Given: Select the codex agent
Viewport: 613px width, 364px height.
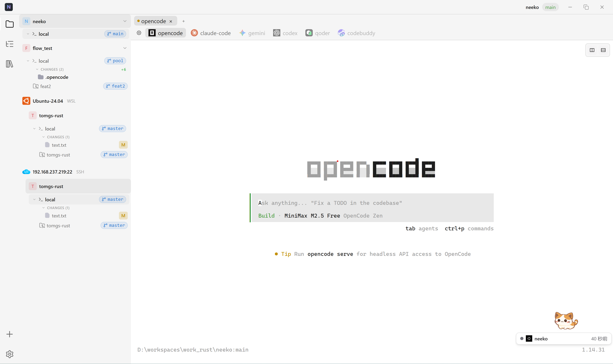Looking at the screenshot, I should click(285, 33).
